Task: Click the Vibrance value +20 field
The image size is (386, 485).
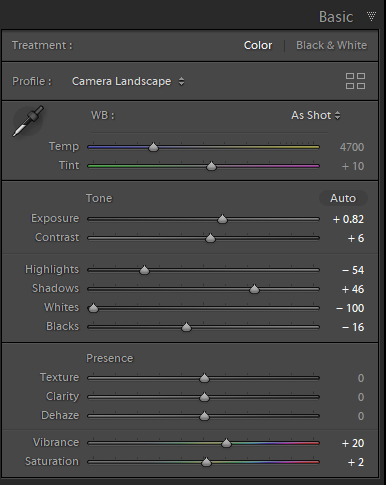Action: [353, 443]
